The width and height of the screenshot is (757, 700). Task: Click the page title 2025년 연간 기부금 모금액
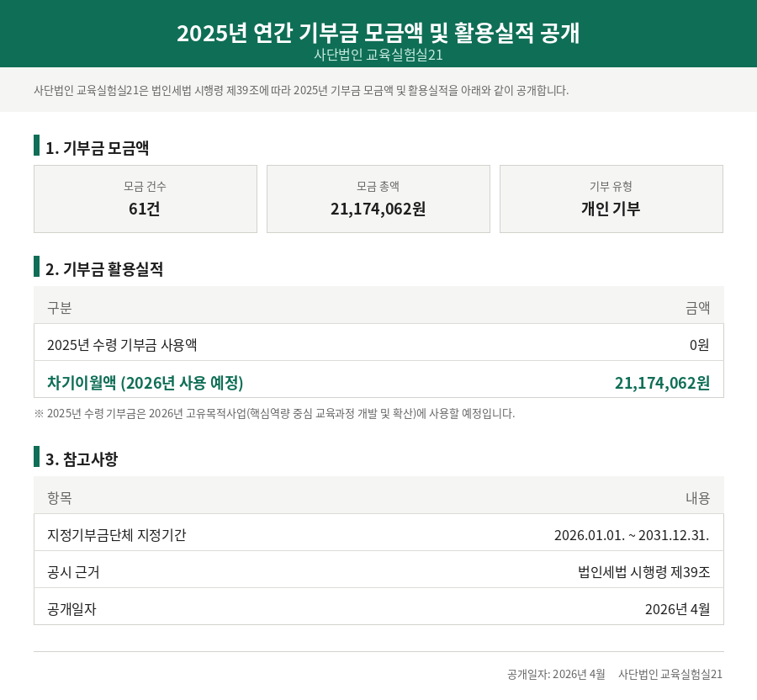378,33
